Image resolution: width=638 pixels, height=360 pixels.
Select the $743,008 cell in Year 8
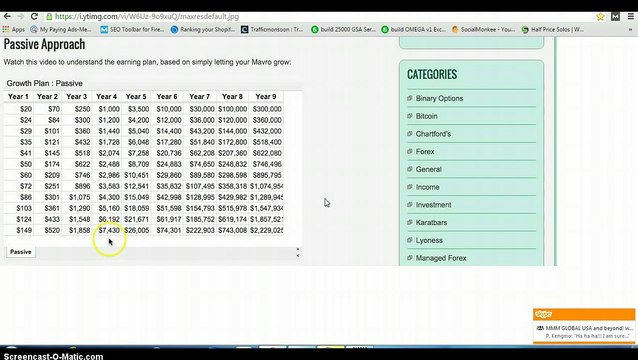[232, 230]
